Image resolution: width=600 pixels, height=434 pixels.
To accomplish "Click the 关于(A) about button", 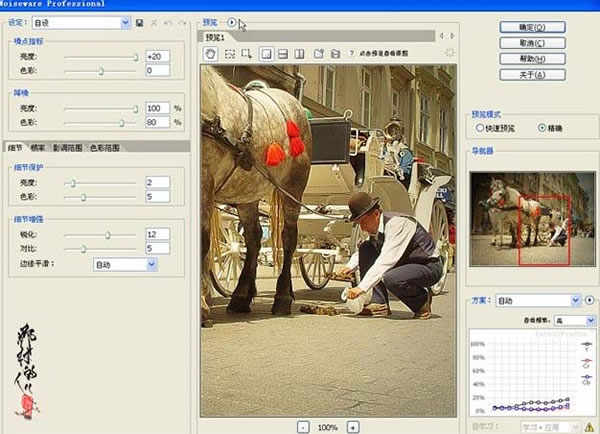I will pyautogui.click(x=532, y=74).
